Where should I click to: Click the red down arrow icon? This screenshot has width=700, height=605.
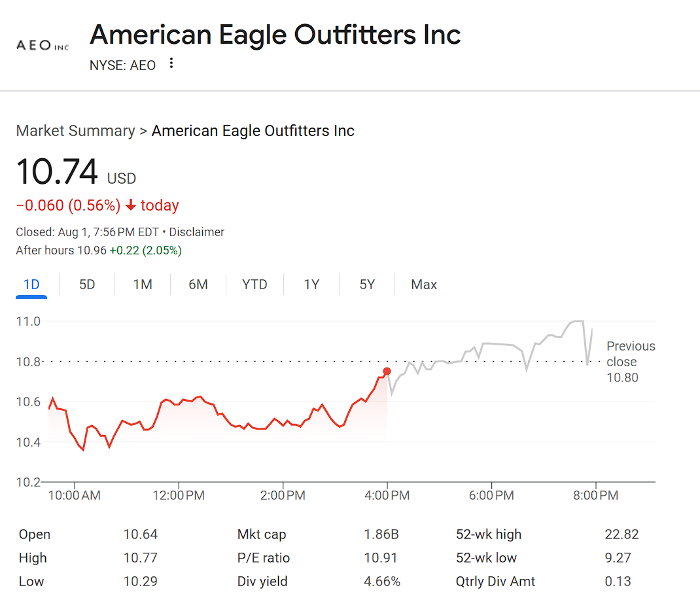coord(131,205)
